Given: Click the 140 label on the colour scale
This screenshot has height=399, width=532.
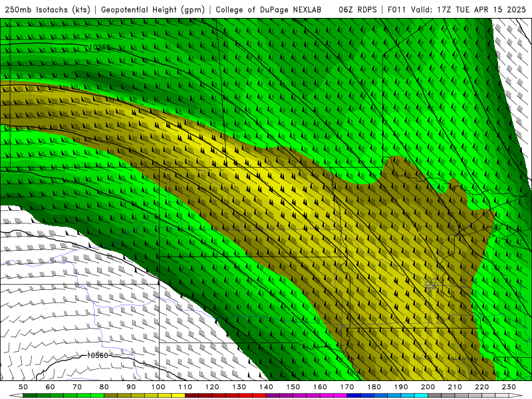Looking at the screenshot, I should (266, 387).
